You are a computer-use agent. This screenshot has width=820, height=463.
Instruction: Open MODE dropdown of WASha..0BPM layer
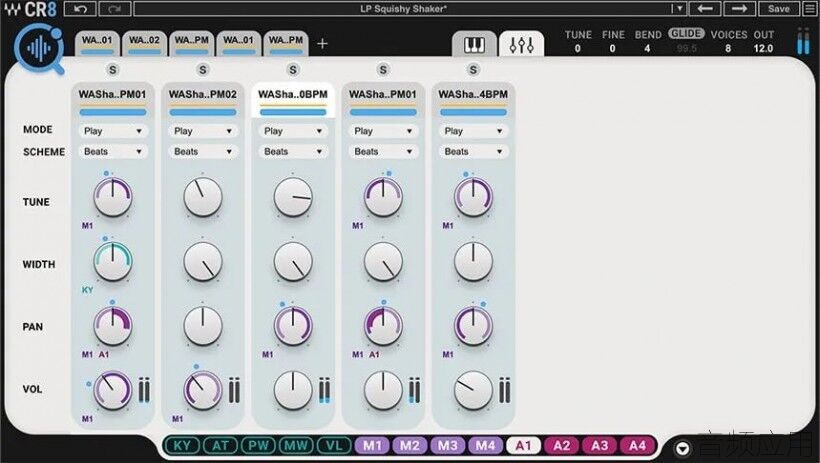(293, 131)
